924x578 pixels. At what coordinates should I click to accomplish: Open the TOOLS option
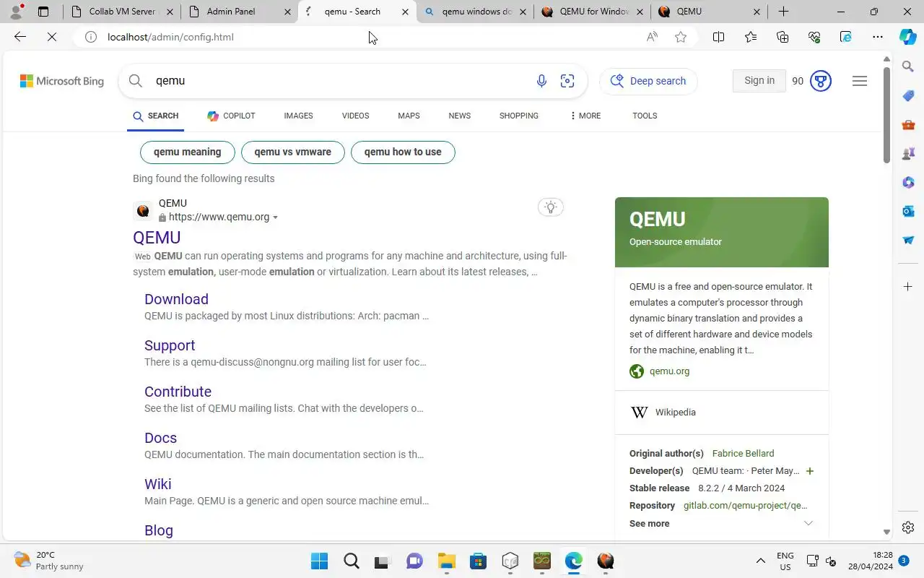coord(645,116)
